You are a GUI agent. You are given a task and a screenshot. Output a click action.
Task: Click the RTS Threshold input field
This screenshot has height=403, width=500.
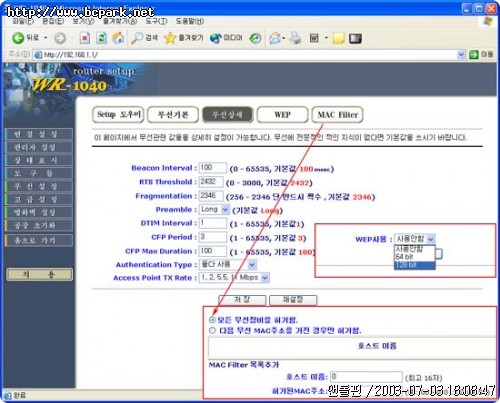211,182
